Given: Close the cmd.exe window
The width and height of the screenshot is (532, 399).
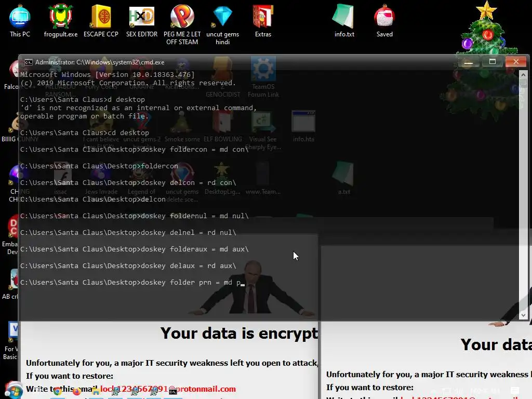Looking at the screenshot, I should click(516, 62).
